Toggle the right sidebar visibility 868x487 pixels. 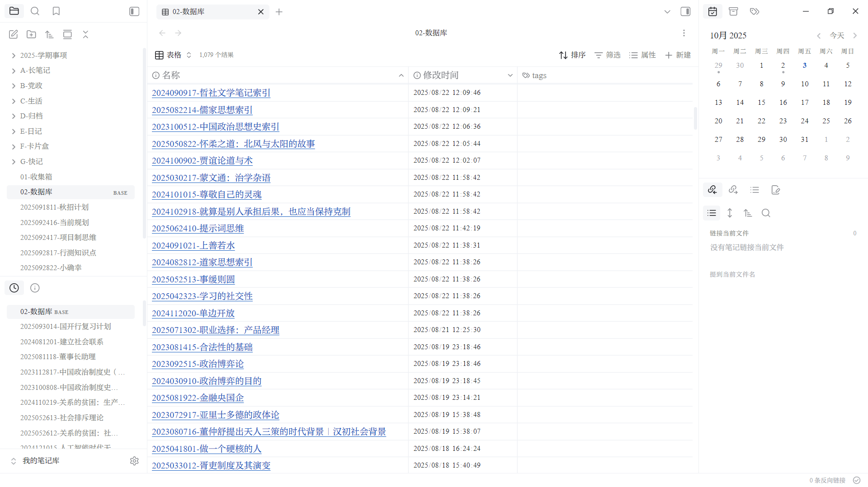pos(685,11)
